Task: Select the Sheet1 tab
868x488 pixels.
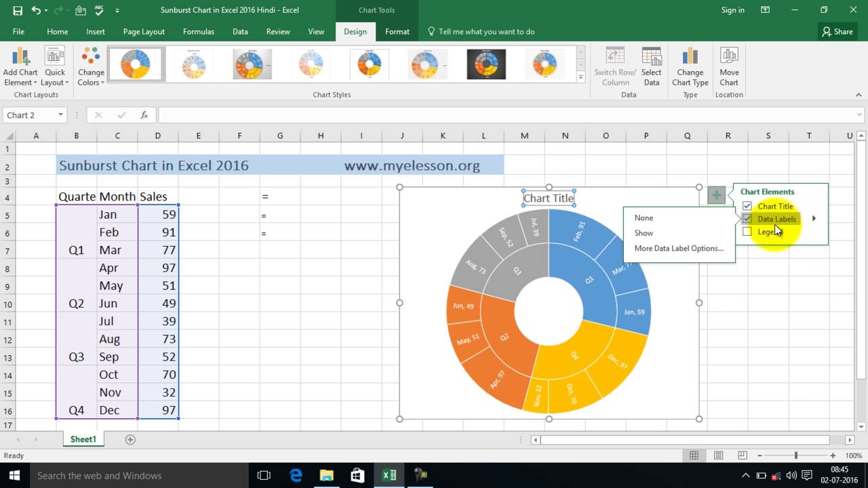Action: [x=83, y=439]
